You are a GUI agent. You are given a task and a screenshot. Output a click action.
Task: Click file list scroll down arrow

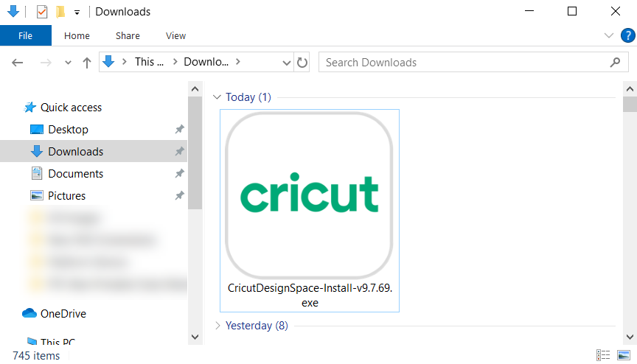[630, 337]
